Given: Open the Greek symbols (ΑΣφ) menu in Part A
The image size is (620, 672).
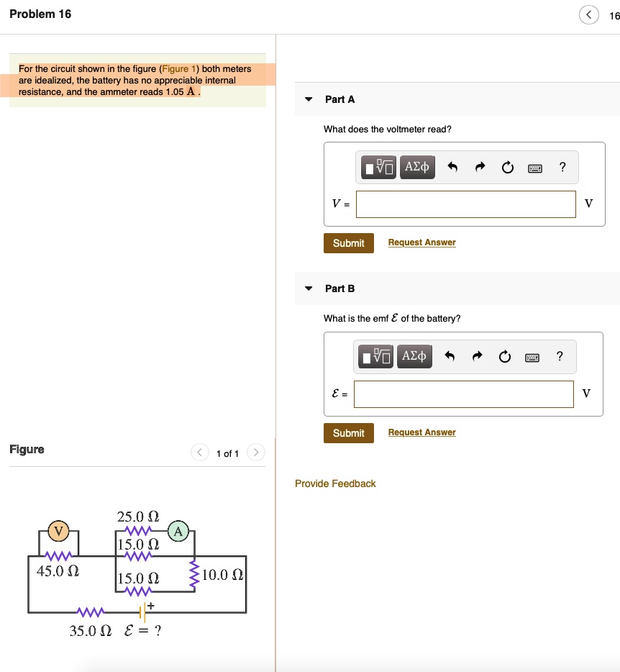Looking at the screenshot, I should [417, 166].
